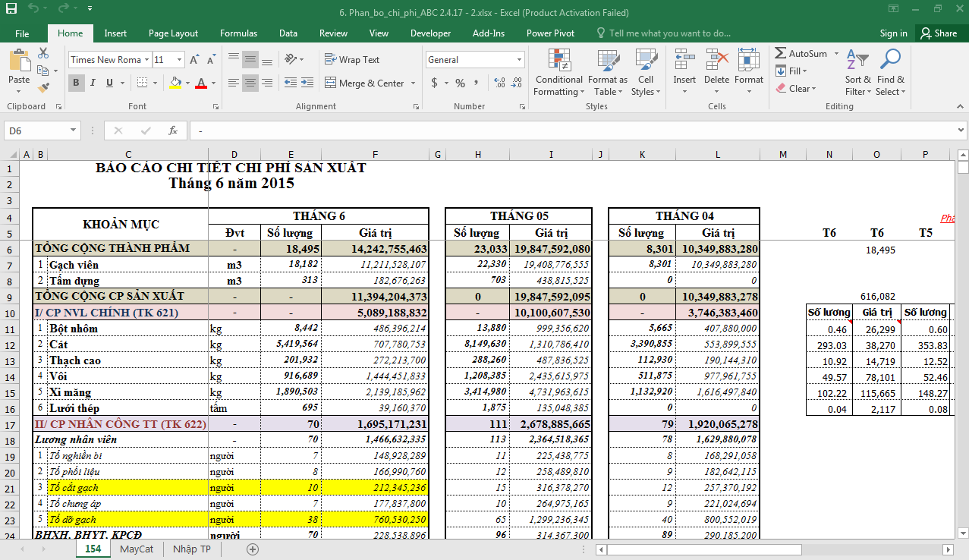Image resolution: width=969 pixels, height=560 pixels.
Task: Add a new sheet with plus icon
Action: pyautogui.click(x=253, y=549)
